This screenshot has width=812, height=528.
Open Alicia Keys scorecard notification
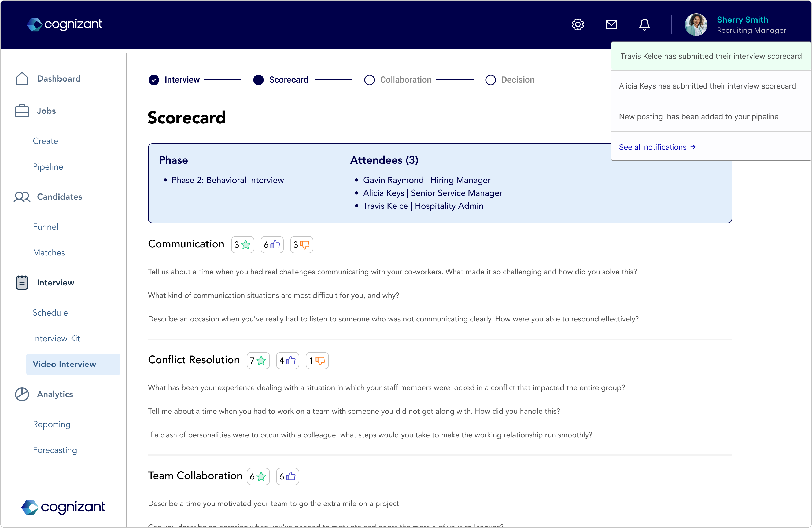pyautogui.click(x=711, y=86)
